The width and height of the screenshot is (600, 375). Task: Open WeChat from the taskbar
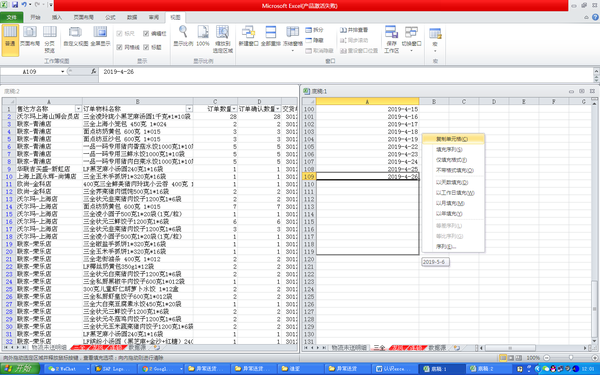tap(67, 369)
